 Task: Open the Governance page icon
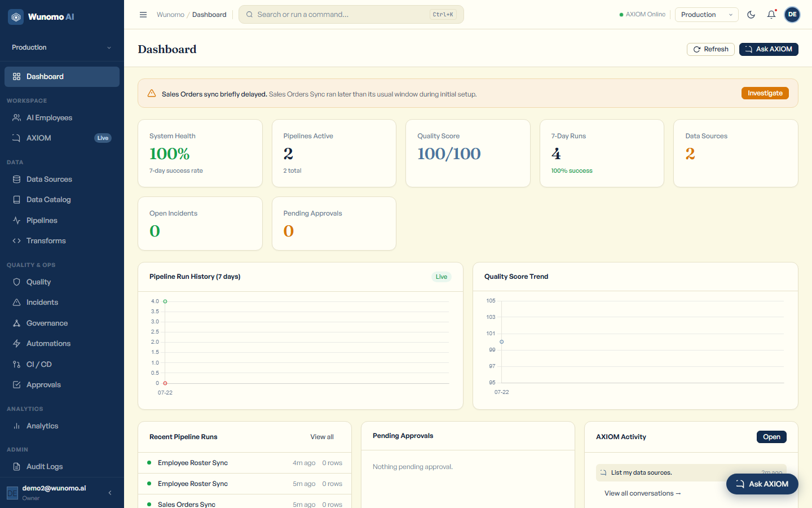(x=17, y=323)
